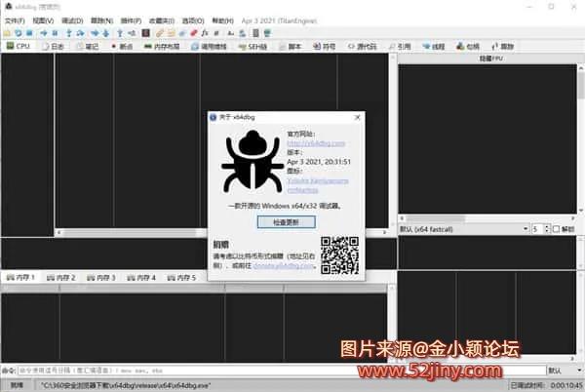Switch to the 笔记 notes tab
This screenshot has height=392, width=585.
[x=88, y=46]
